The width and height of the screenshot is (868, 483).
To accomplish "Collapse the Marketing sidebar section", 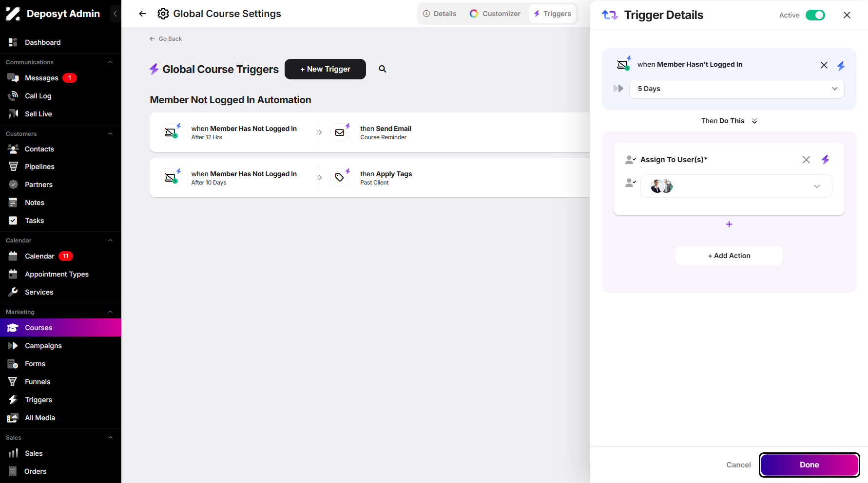I will (x=110, y=312).
